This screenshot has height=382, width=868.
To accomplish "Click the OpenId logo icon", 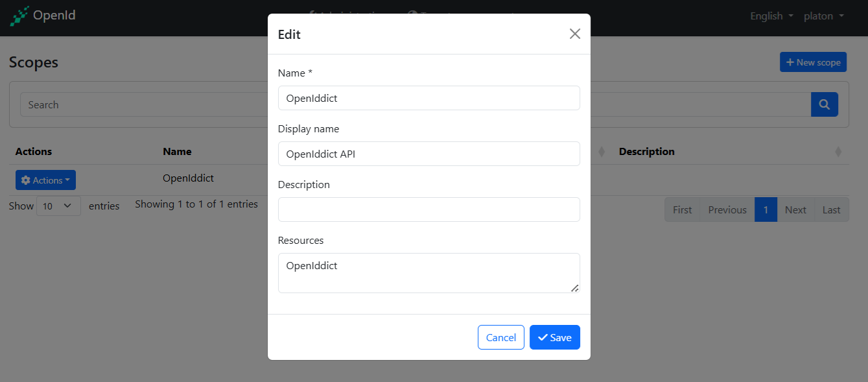I will pyautogui.click(x=19, y=16).
